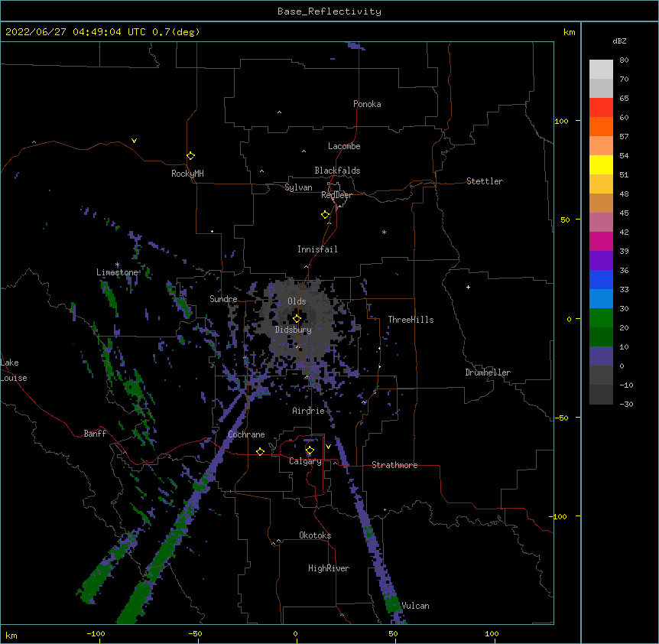Select the Okotoks town label
The width and height of the screenshot is (659, 644).
click(315, 535)
